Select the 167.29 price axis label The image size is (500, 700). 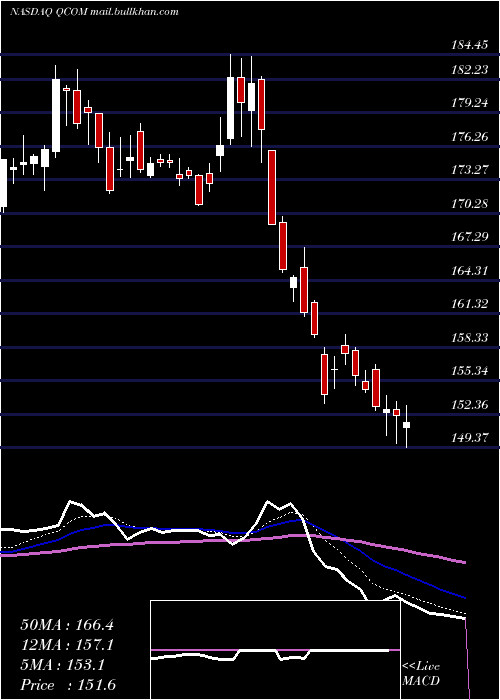(x=469, y=237)
